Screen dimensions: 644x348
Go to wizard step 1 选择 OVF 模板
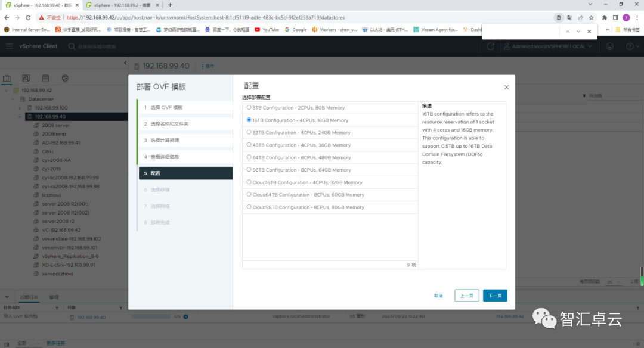tap(185, 107)
